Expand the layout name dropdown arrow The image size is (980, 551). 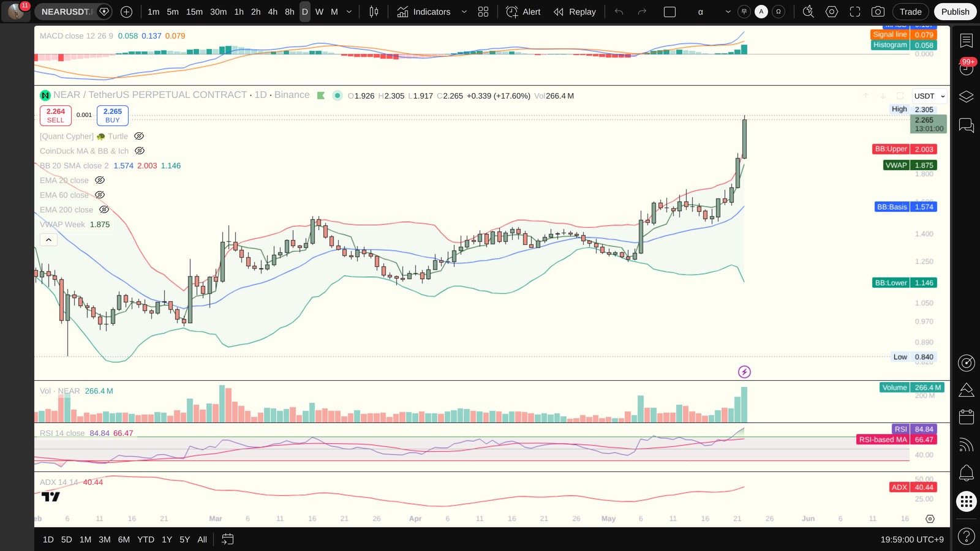[728, 12]
